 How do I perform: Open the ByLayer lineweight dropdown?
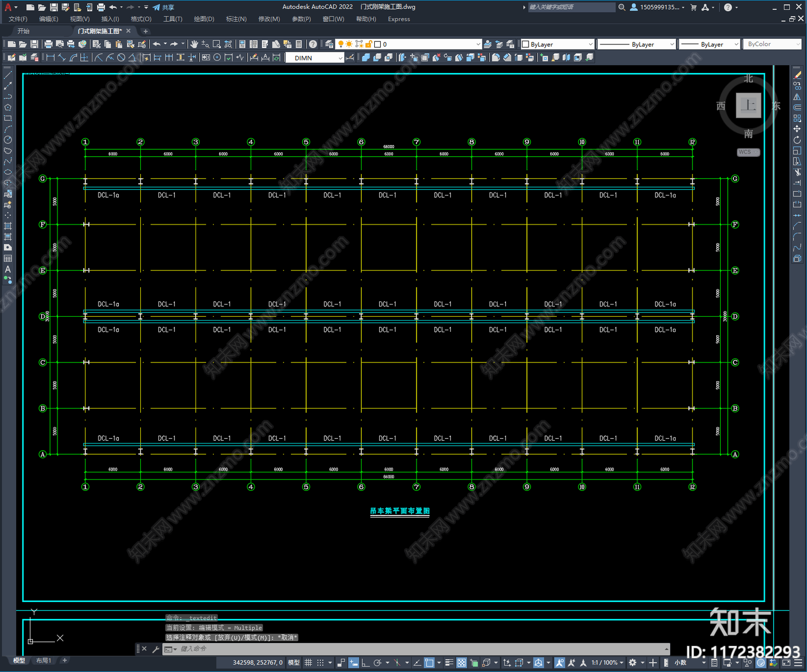709,44
